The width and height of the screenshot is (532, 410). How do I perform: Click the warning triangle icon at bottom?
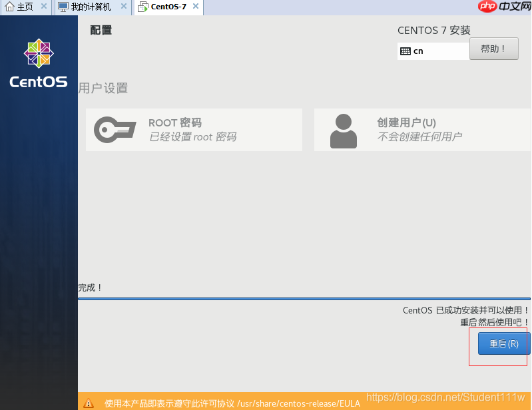(x=89, y=403)
